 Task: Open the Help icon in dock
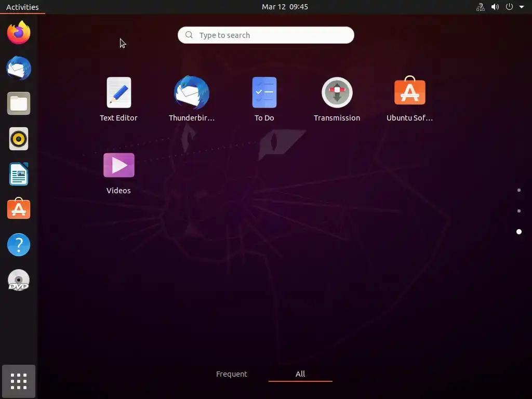[x=19, y=245]
